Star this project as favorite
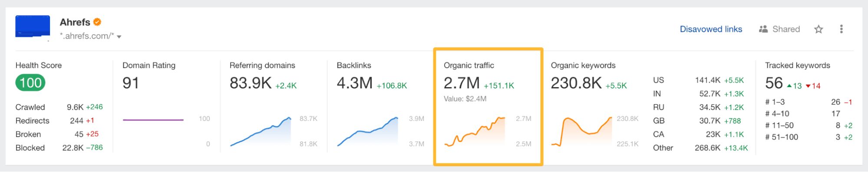This screenshot has height=172, width=868. pyautogui.click(x=818, y=29)
